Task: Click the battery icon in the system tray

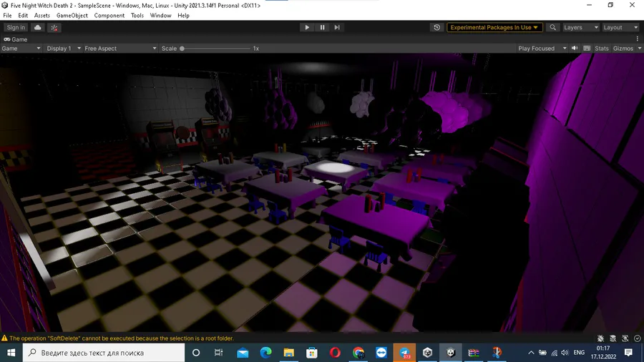Action: (x=542, y=353)
